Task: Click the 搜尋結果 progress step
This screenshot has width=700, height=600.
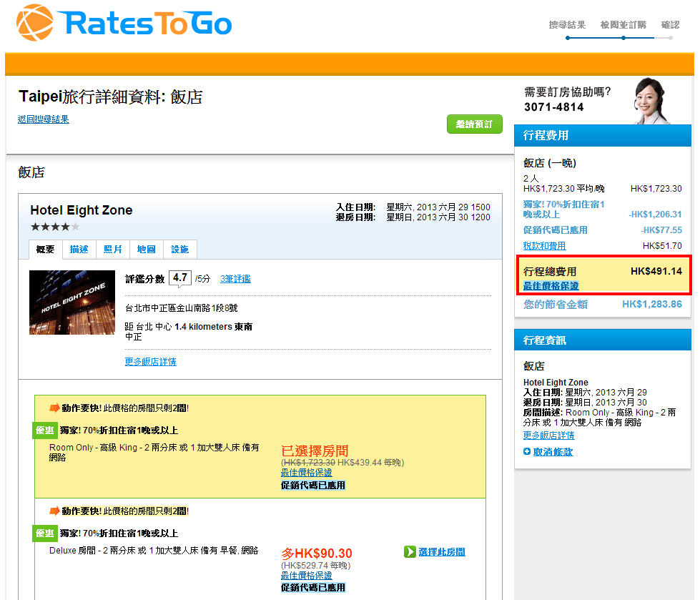Action: click(x=567, y=25)
